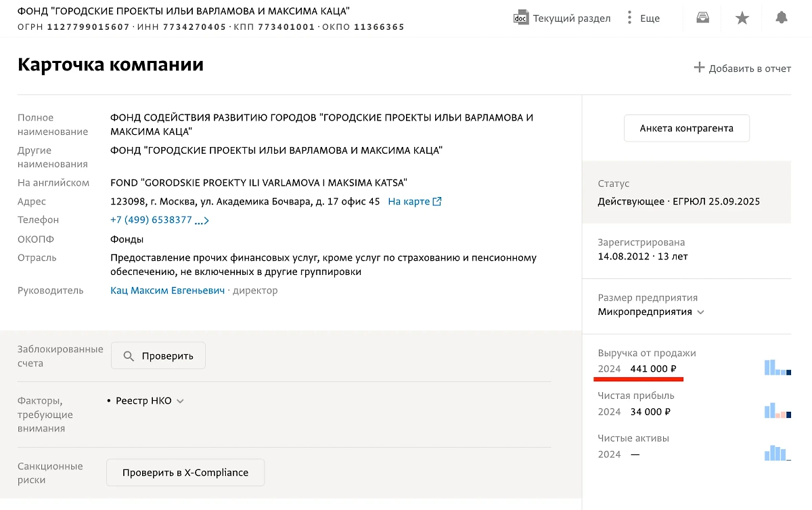This screenshot has height=510, width=812.
Task: Click the doc icon next to Текущий раздел
Action: tap(520, 18)
